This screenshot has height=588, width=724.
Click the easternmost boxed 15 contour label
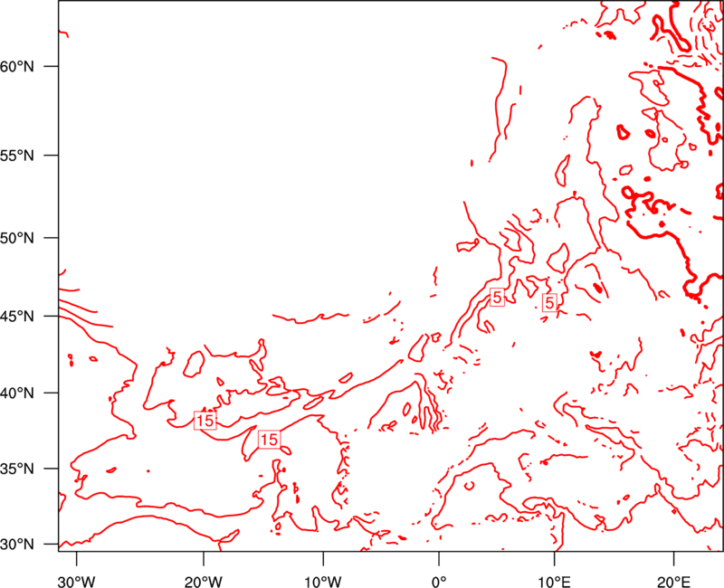269,440
